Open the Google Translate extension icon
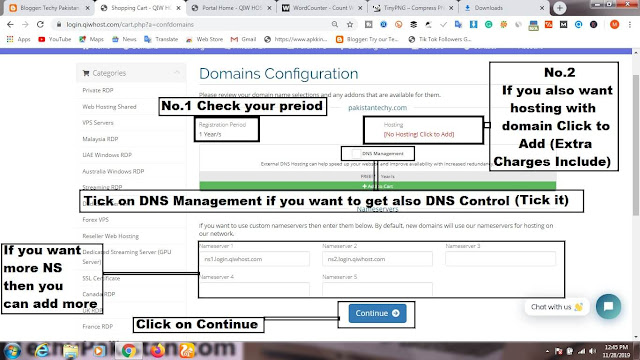Image resolution: width=640 pixels, height=360 pixels. coord(458,24)
